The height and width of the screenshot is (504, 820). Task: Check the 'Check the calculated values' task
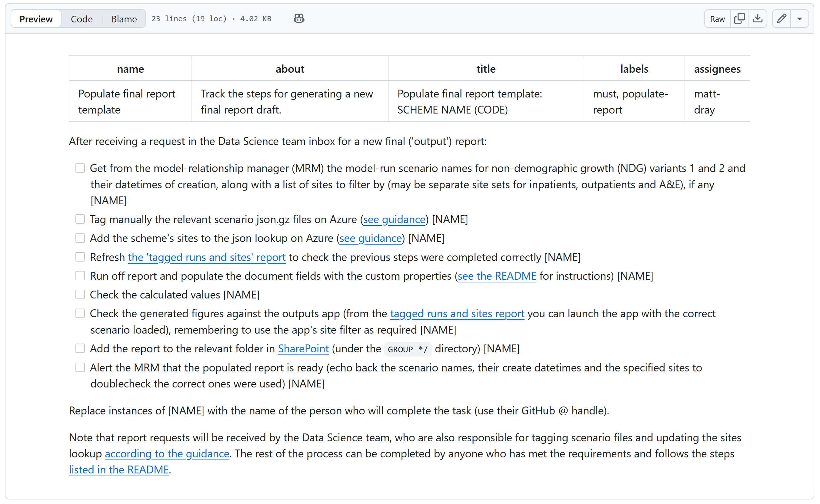click(x=80, y=294)
